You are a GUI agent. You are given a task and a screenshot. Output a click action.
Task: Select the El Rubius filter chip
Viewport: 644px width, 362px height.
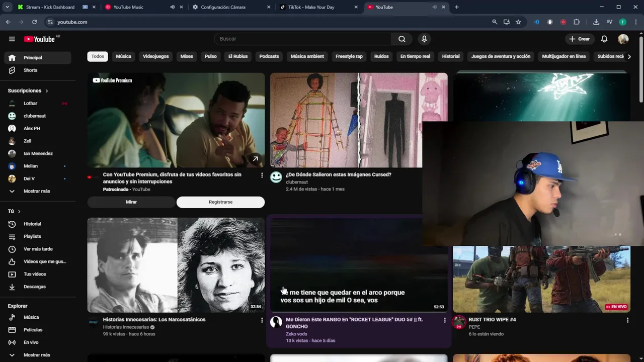[237, 56]
